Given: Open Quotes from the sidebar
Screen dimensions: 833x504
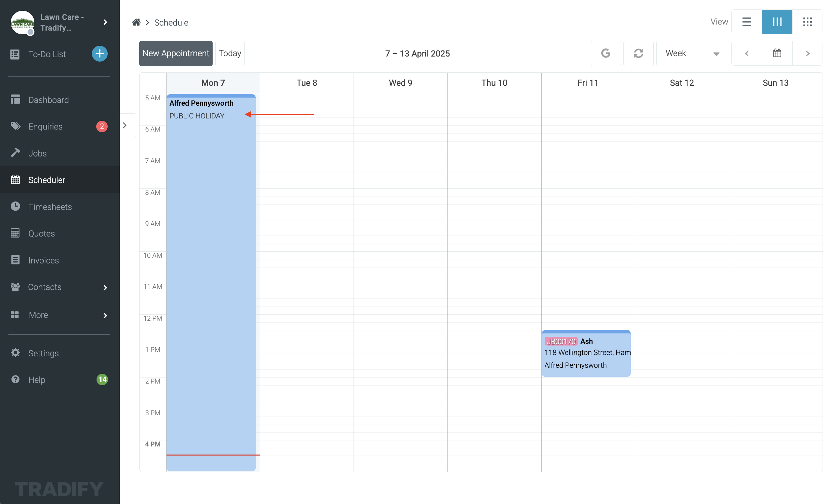Looking at the screenshot, I should pyautogui.click(x=60, y=233).
